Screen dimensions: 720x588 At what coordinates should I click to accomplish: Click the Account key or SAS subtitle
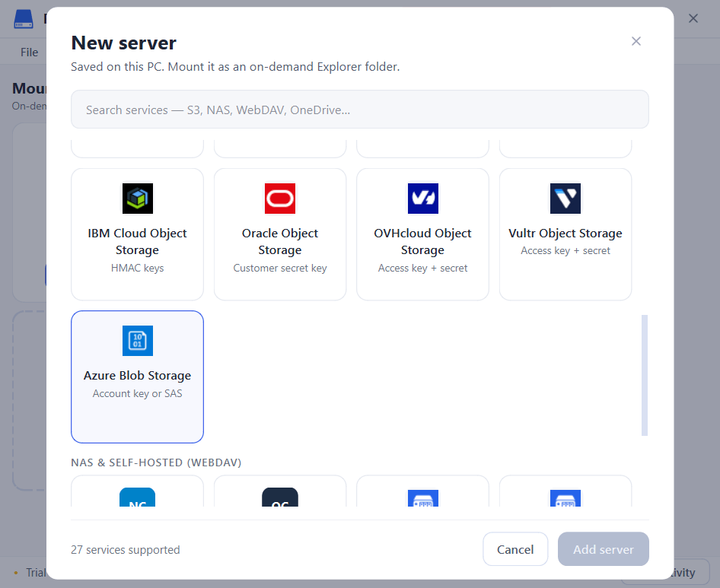point(137,394)
